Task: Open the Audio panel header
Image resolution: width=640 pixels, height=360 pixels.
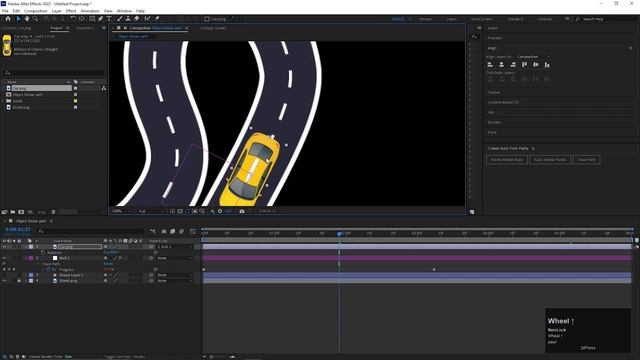Action: 493,28
